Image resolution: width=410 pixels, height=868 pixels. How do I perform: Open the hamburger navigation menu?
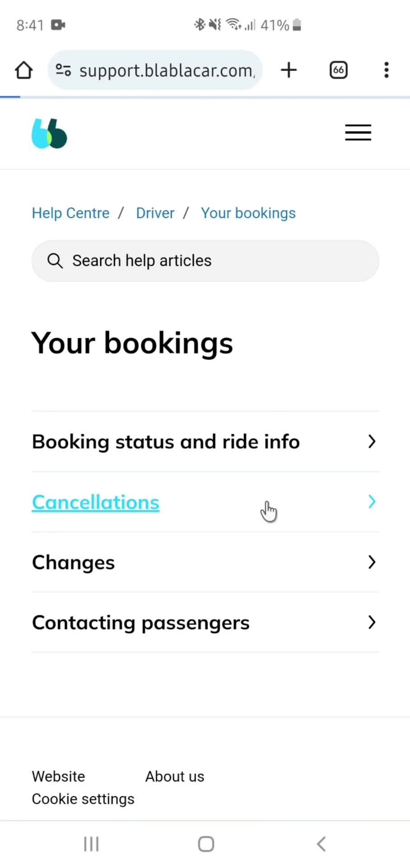click(x=358, y=133)
